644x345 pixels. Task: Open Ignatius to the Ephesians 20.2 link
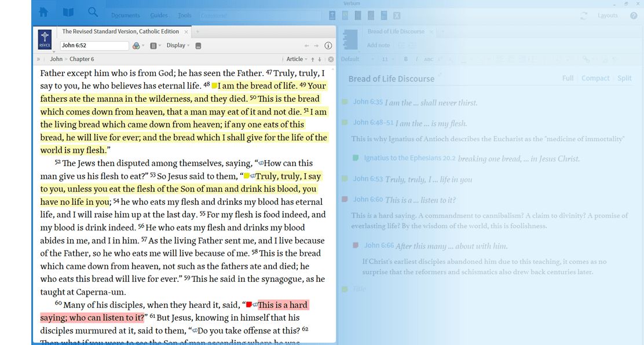coord(409,158)
